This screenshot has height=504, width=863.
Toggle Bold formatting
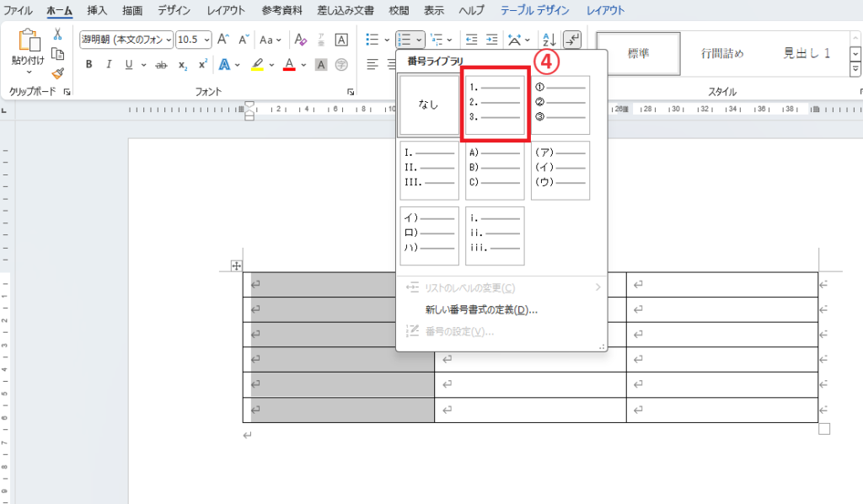(88, 65)
